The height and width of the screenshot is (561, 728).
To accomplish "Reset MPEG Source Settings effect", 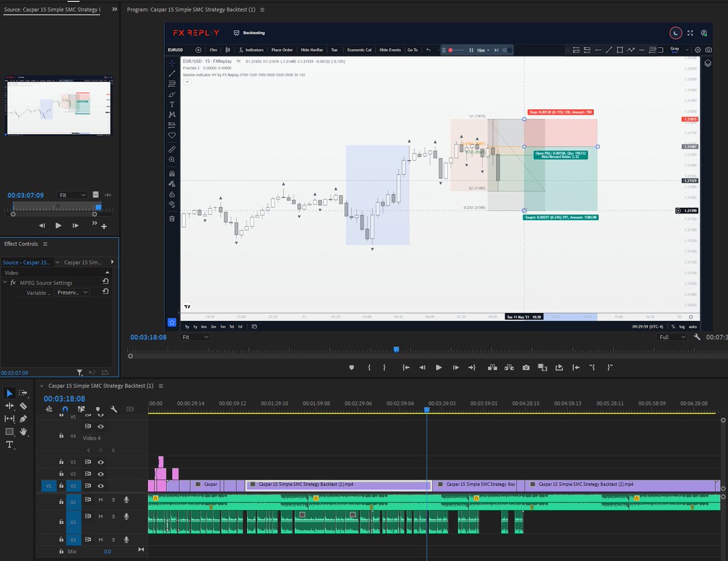I will 106,282.
